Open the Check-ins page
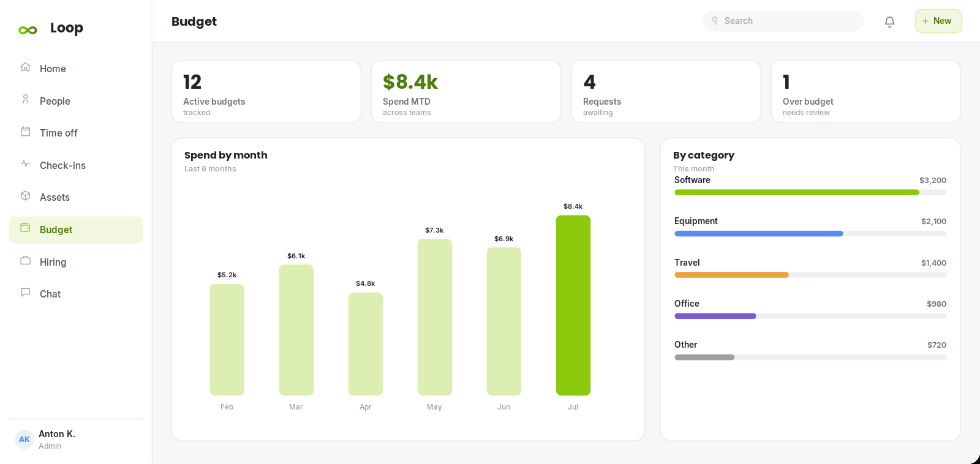 tap(76, 165)
